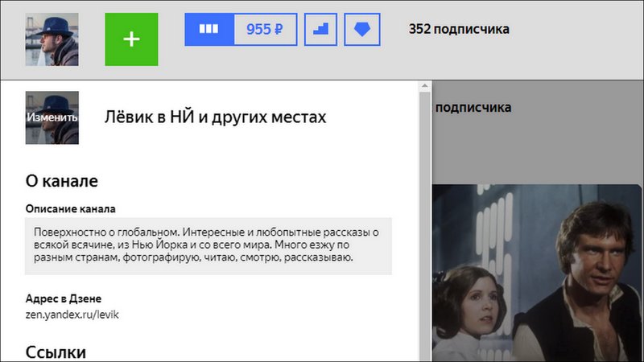
Task: Open the zen.yandex.ru/levik address
Action: pyautogui.click(x=72, y=314)
